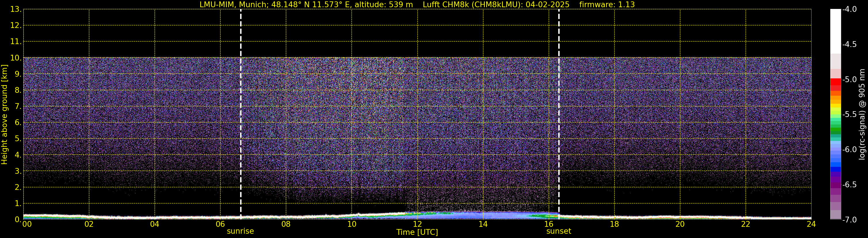Click time axis tick '14'
Viewport: 868px width, 238px height.
(x=483, y=224)
